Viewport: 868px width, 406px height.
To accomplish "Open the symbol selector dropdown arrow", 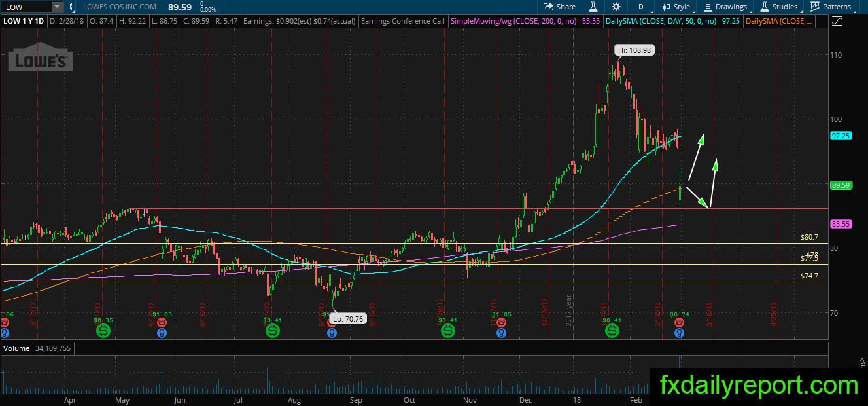I will click(x=57, y=7).
